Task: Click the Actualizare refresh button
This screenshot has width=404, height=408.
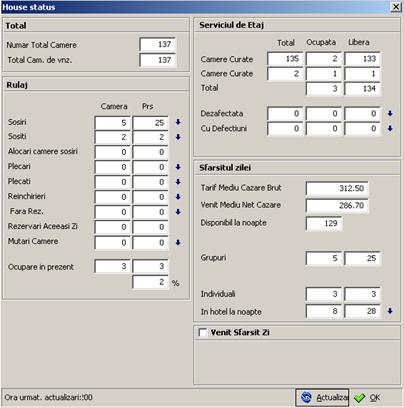Action: click(322, 397)
